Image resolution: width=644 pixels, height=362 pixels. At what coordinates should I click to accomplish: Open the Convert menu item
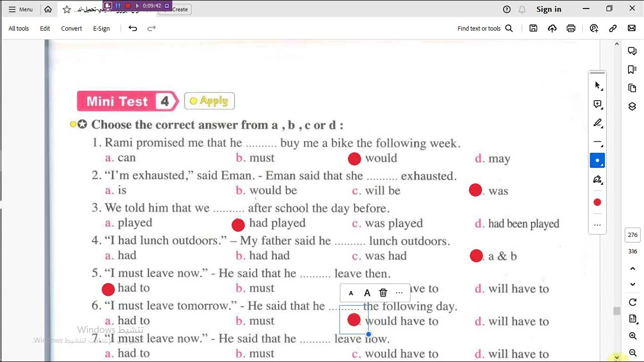coord(71,29)
